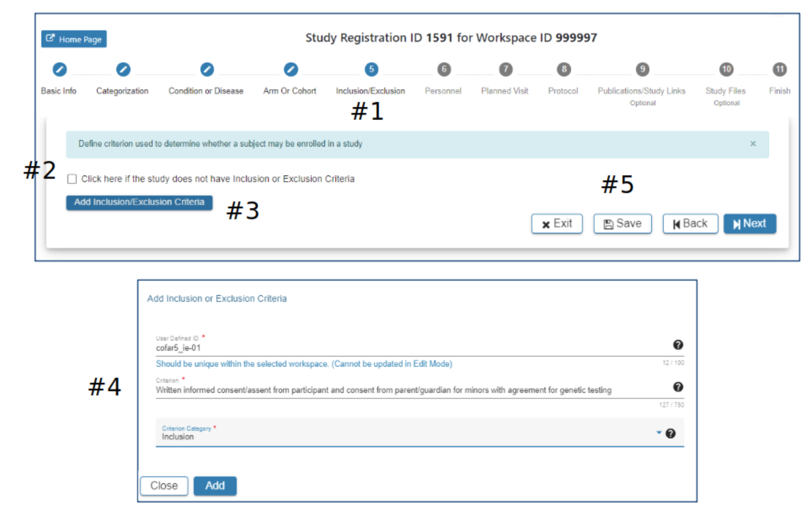
Task: Expand the Criterion Category dropdown arrow
Action: pos(659,433)
